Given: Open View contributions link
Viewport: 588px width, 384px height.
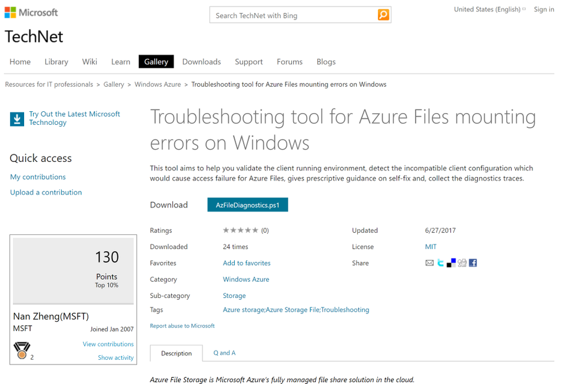Looking at the screenshot, I should click(x=108, y=344).
